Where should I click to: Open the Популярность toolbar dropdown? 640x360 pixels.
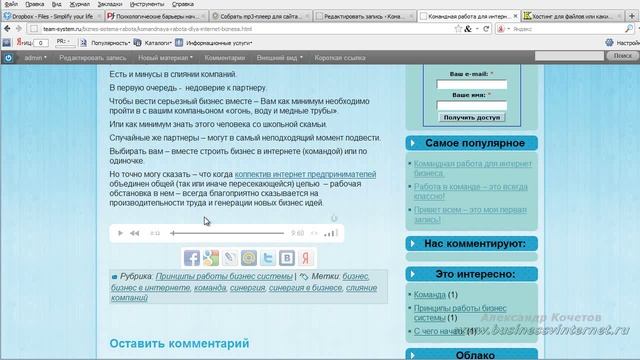click(x=106, y=43)
